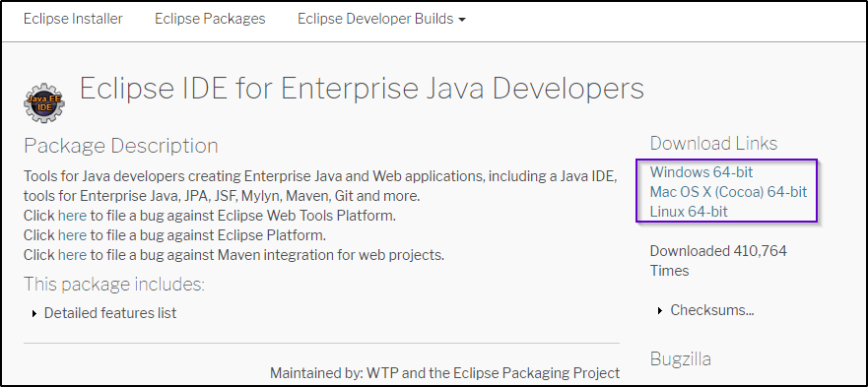The image size is (868, 387).
Task: Click 'Maintained by: WTP and the Eclipse Packaging Project' text
Action: [x=444, y=372]
